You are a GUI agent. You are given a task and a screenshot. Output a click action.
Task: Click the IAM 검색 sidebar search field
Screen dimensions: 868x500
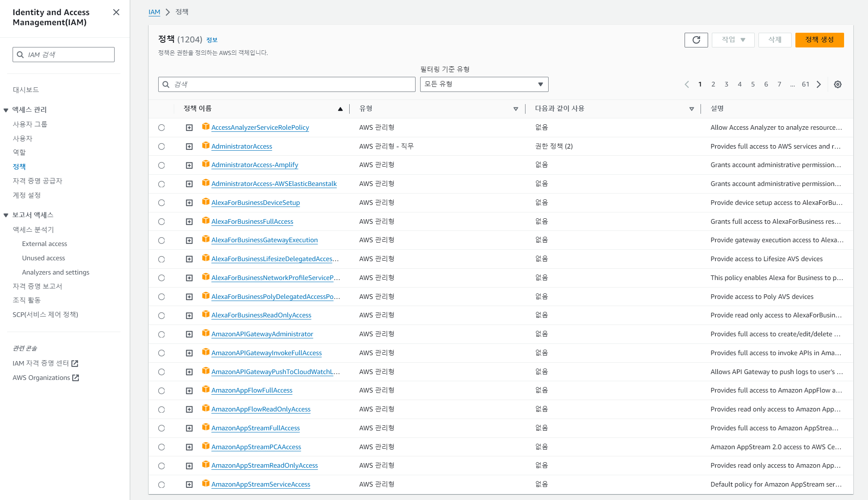click(x=63, y=55)
